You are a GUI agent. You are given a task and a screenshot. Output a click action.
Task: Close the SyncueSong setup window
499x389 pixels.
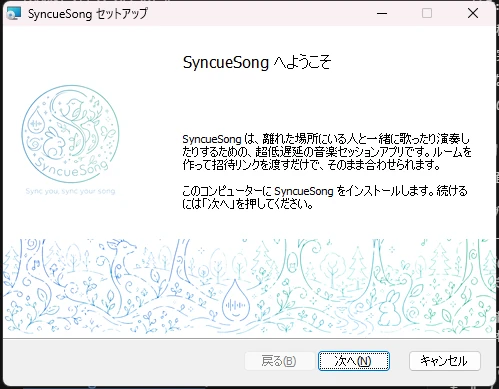(x=473, y=13)
